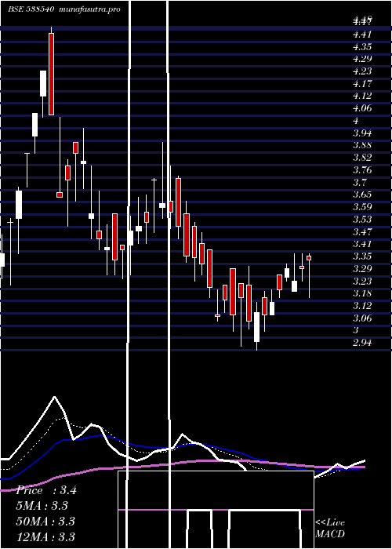Screen dimensions: 392x549
Task: Select the 3.47 price axis label
Action: [x=362, y=232]
